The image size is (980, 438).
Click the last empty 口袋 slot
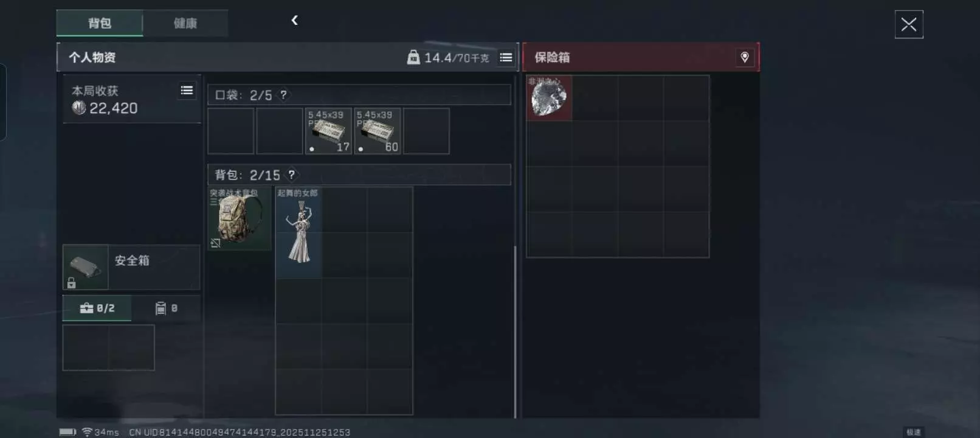(x=426, y=131)
